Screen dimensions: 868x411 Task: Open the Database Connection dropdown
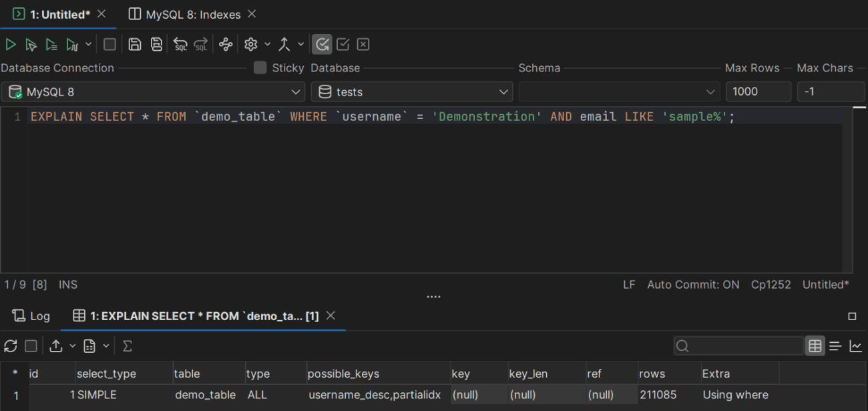[x=297, y=92]
